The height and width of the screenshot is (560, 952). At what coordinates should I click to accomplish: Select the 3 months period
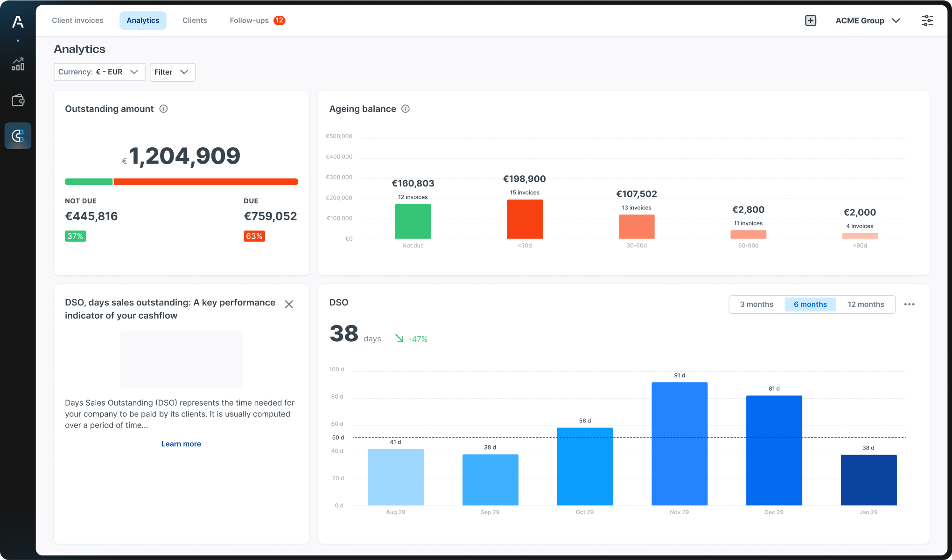[756, 304]
